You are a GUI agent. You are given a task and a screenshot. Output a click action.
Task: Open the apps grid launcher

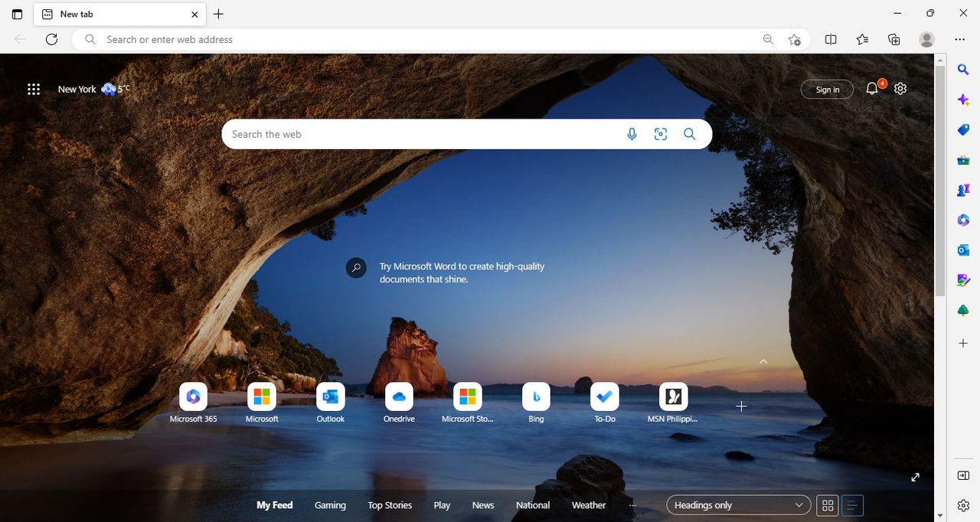point(34,89)
